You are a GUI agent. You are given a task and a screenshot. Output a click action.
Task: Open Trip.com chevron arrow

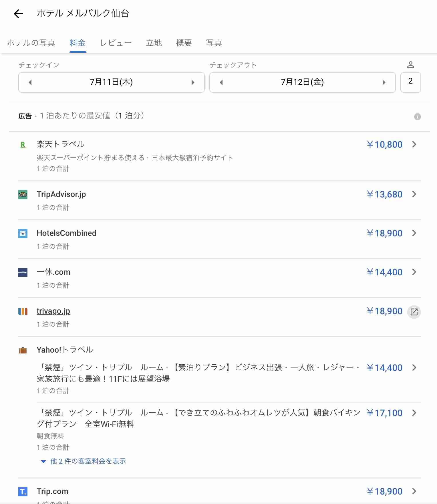tap(414, 491)
